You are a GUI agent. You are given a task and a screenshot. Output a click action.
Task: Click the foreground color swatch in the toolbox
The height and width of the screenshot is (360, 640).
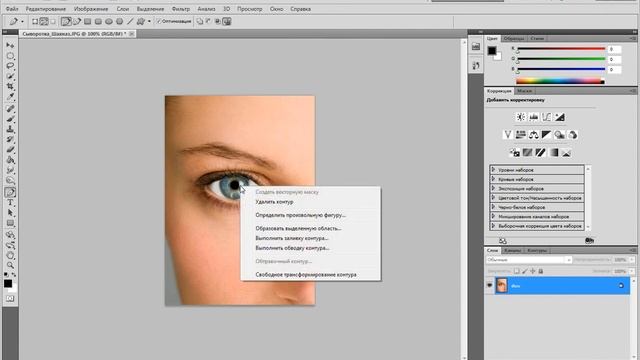click(x=8, y=284)
